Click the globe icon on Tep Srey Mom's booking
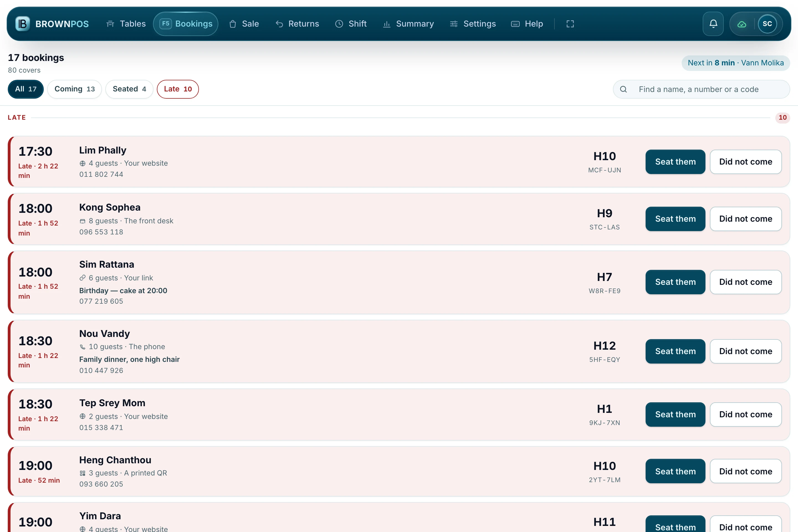This screenshot has width=798, height=532. pyautogui.click(x=83, y=416)
